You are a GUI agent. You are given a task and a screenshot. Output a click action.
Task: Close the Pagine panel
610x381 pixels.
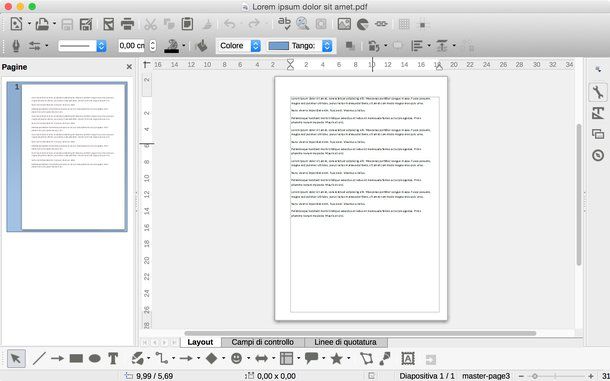(x=129, y=67)
